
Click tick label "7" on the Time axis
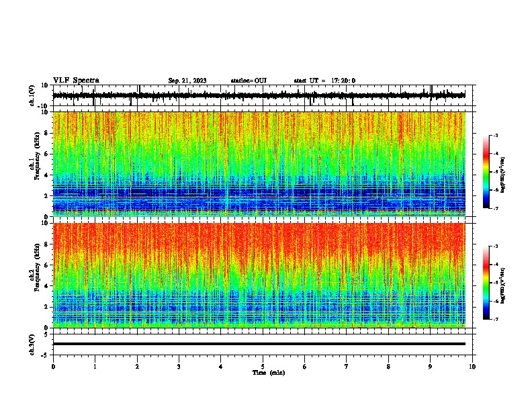[x=347, y=367]
